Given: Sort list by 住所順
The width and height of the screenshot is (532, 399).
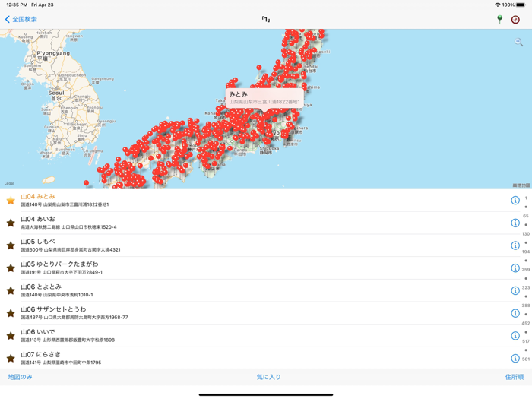Looking at the screenshot, I should coord(514,377).
